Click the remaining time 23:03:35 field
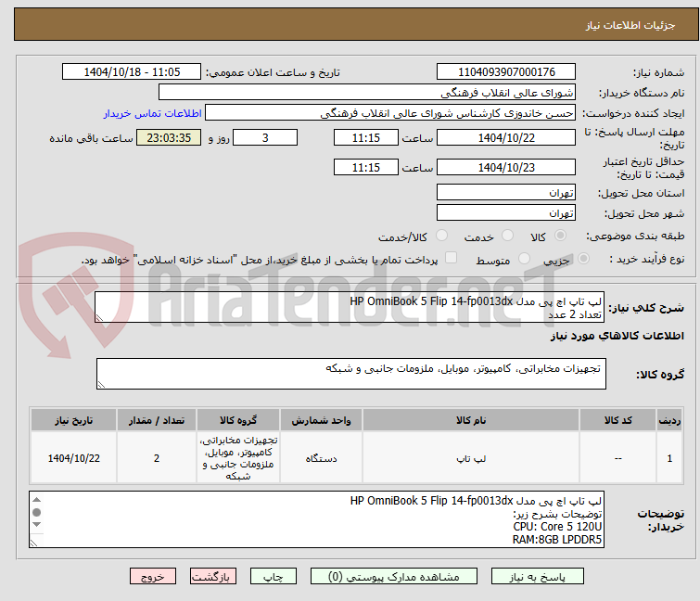 [x=169, y=137]
